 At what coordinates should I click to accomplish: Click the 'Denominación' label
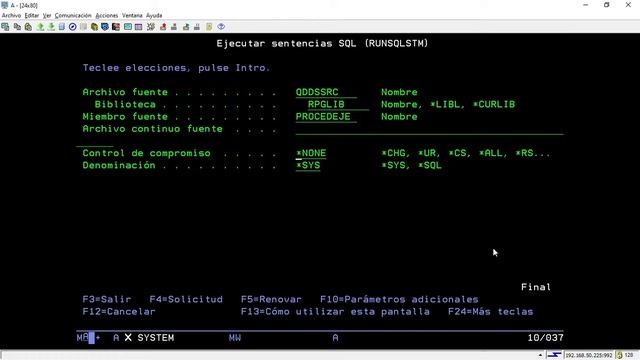tap(119, 166)
